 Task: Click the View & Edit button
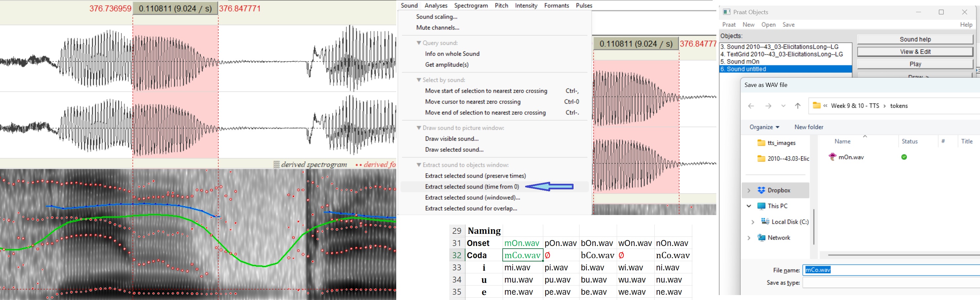[x=914, y=52]
